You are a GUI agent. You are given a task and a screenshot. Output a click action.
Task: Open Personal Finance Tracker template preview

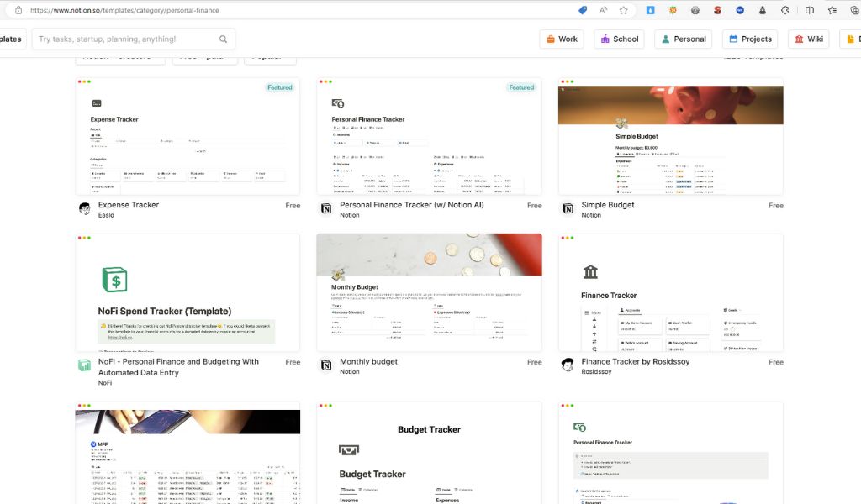pyautogui.click(x=430, y=137)
